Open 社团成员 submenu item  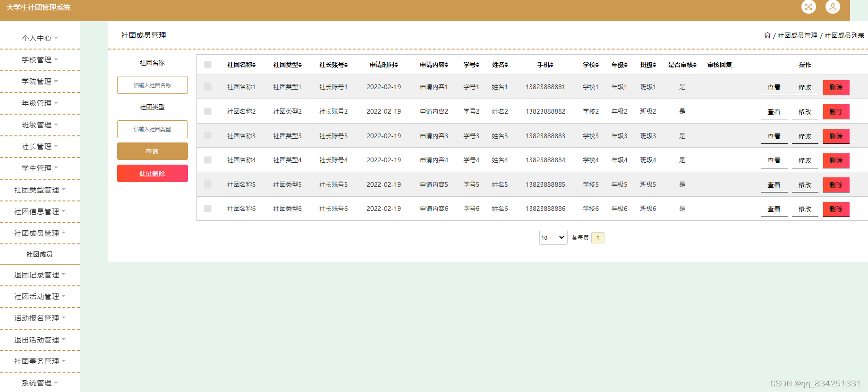(x=40, y=254)
